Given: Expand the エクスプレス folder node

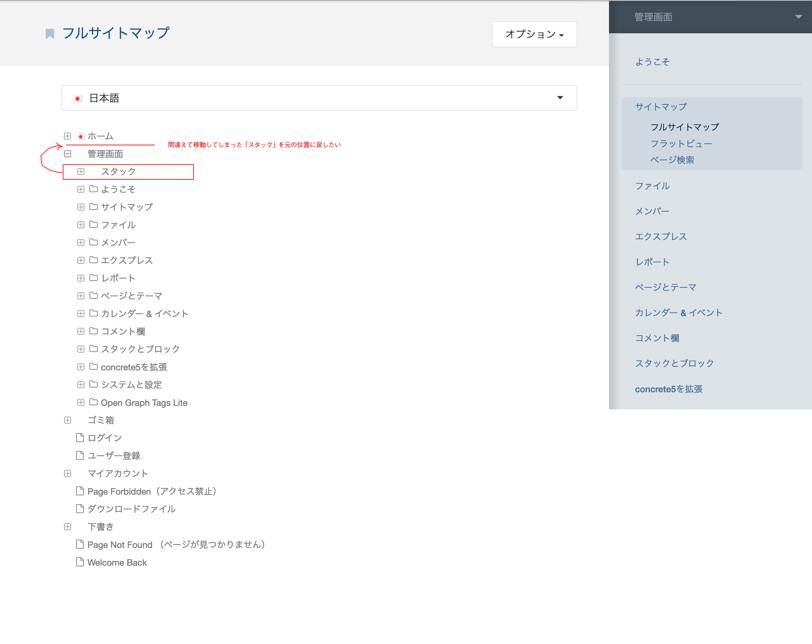Looking at the screenshot, I should (81, 260).
